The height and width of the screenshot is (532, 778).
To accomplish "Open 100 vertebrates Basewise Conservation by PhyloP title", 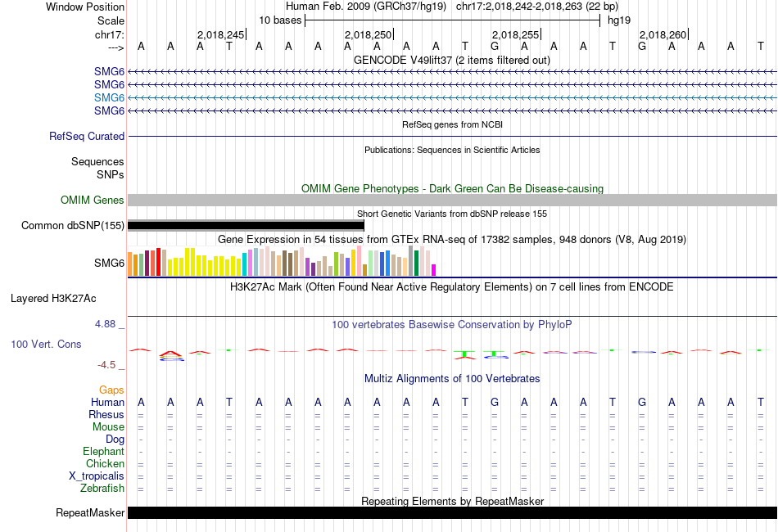I will tap(452, 325).
